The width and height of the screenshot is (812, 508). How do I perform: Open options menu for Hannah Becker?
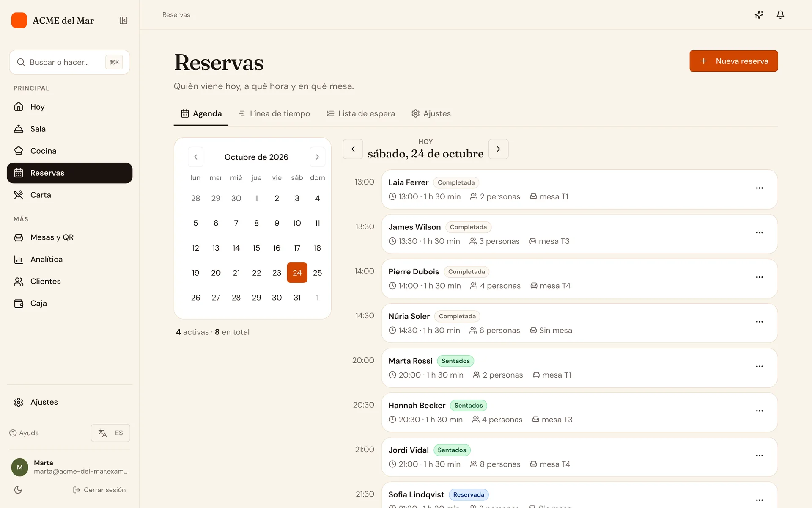[760, 411]
